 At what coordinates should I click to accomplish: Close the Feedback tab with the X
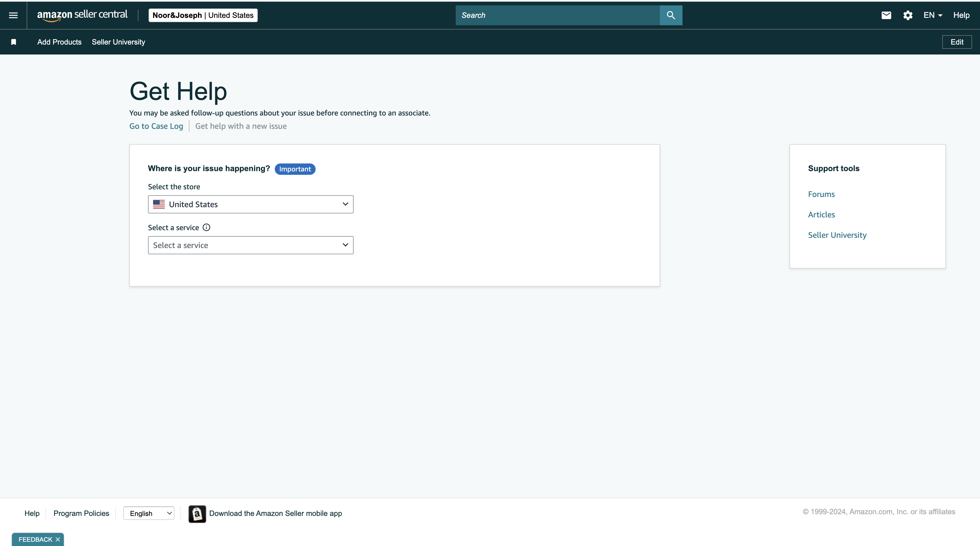(58, 539)
